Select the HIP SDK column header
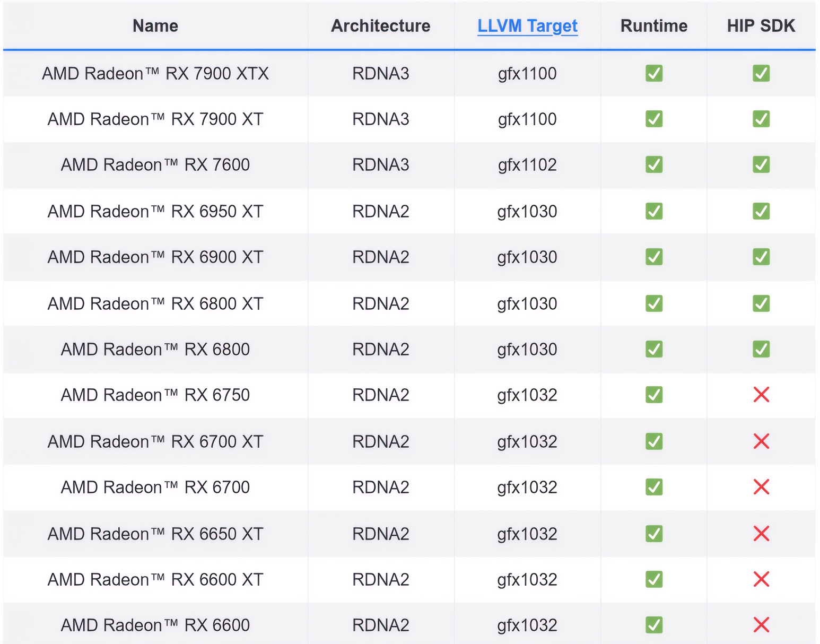 tap(761, 26)
